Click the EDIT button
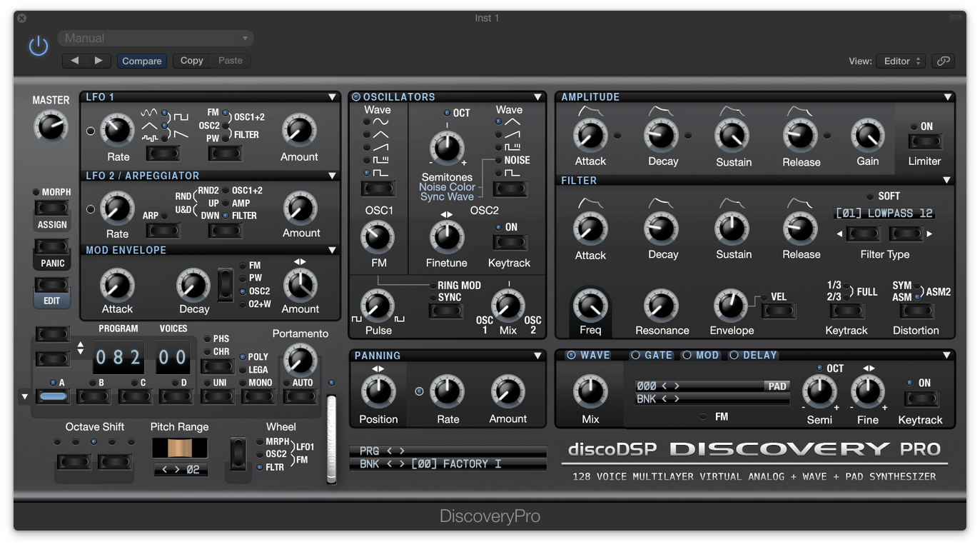The height and width of the screenshot is (547, 980). [x=52, y=286]
